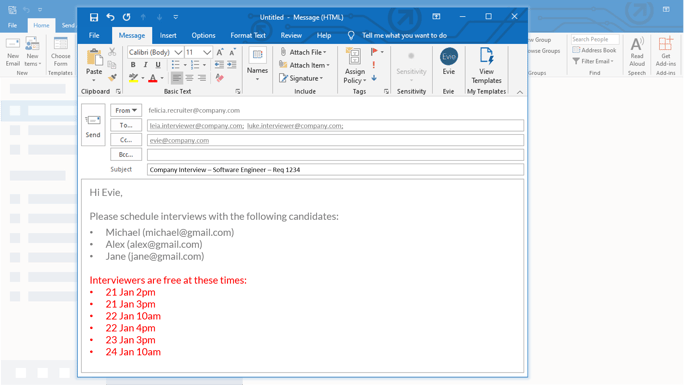Image resolution: width=684 pixels, height=385 pixels.
Task: Increase font size with Grow Font icon
Action: click(220, 52)
